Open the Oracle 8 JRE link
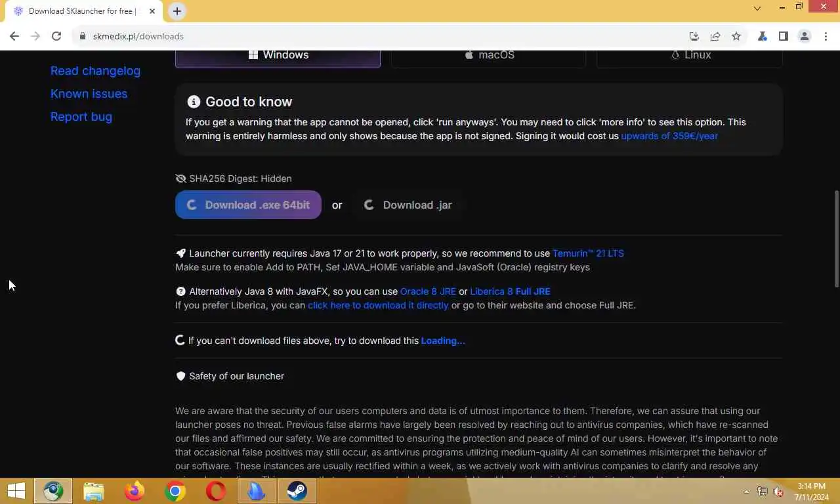This screenshot has width=840, height=504. pyautogui.click(x=428, y=291)
